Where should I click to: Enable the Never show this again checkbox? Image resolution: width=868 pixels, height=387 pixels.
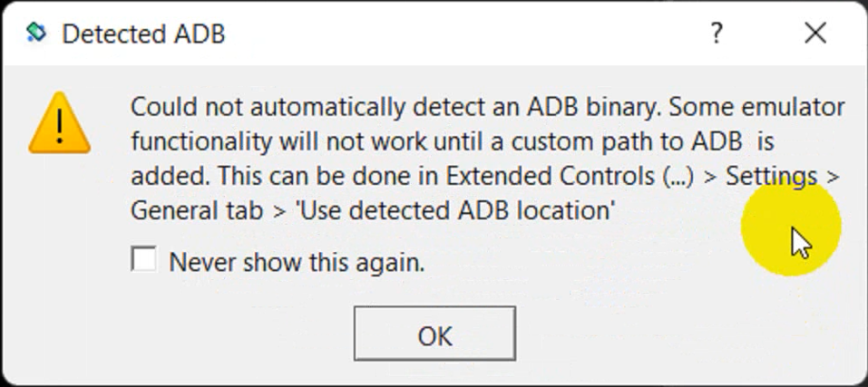click(x=144, y=260)
